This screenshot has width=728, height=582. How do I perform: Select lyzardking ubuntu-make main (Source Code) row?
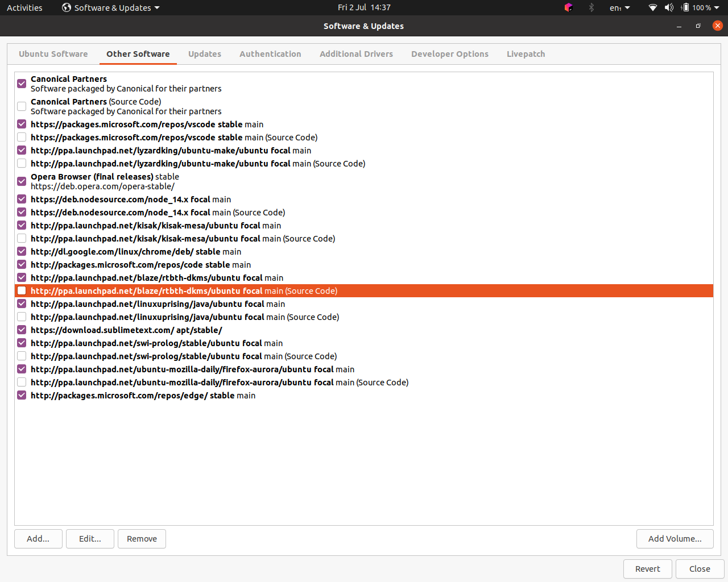(364, 164)
